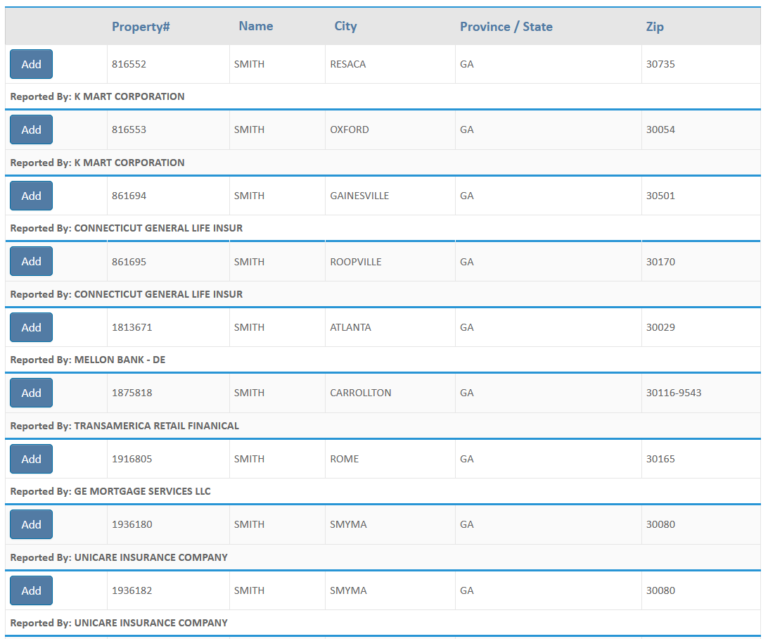Click Add for property 1875818

click(x=31, y=393)
